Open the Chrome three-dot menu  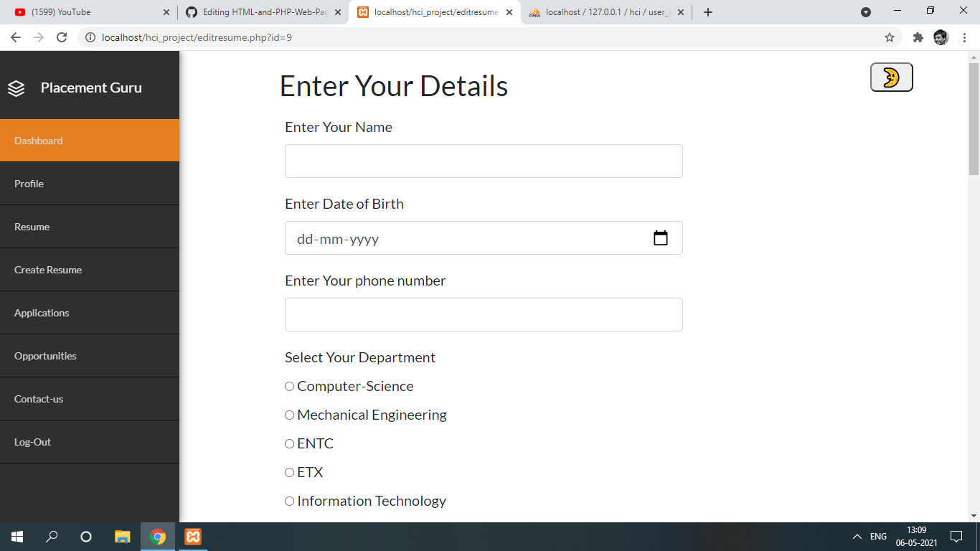(963, 37)
